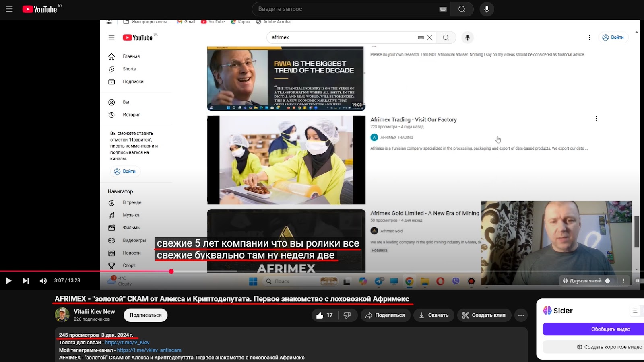Play the video with the play button
The image size is (644, 362).
click(x=8, y=280)
